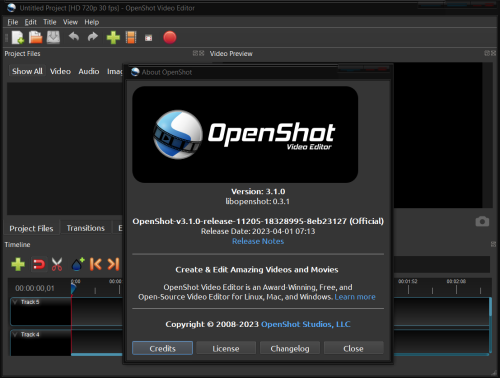The height and width of the screenshot is (378, 500).
Task: Click the Track 4 label
Action: (30, 334)
